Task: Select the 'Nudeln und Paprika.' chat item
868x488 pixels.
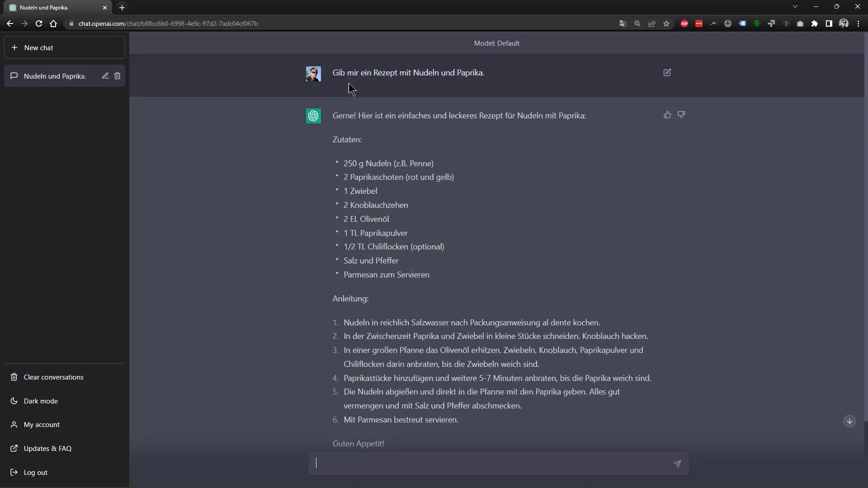Action: coord(54,75)
